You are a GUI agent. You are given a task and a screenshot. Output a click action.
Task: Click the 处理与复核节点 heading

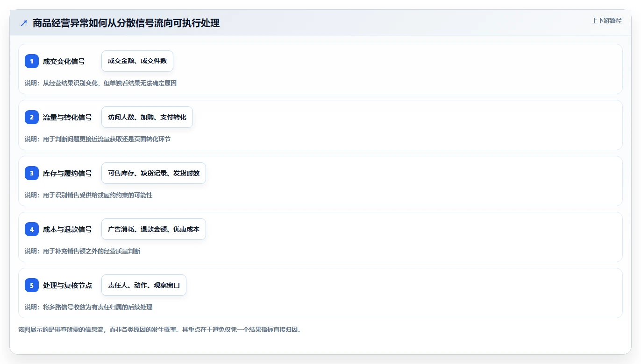[67, 285]
